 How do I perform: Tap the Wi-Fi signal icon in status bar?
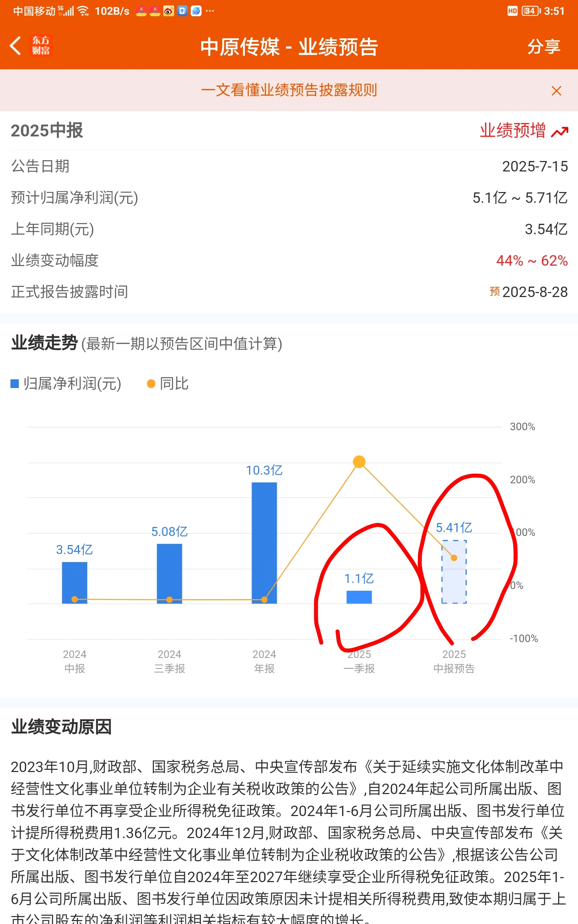[83, 11]
